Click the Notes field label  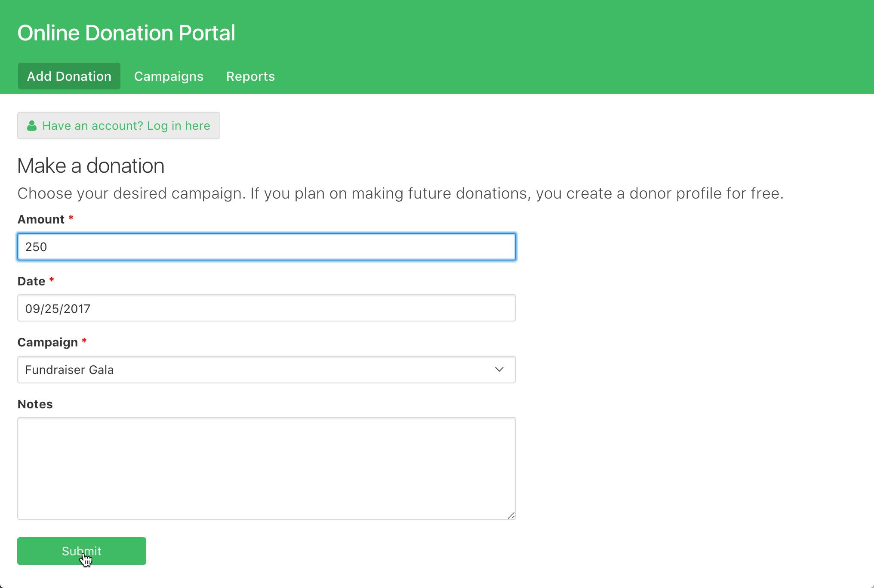coord(34,404)
